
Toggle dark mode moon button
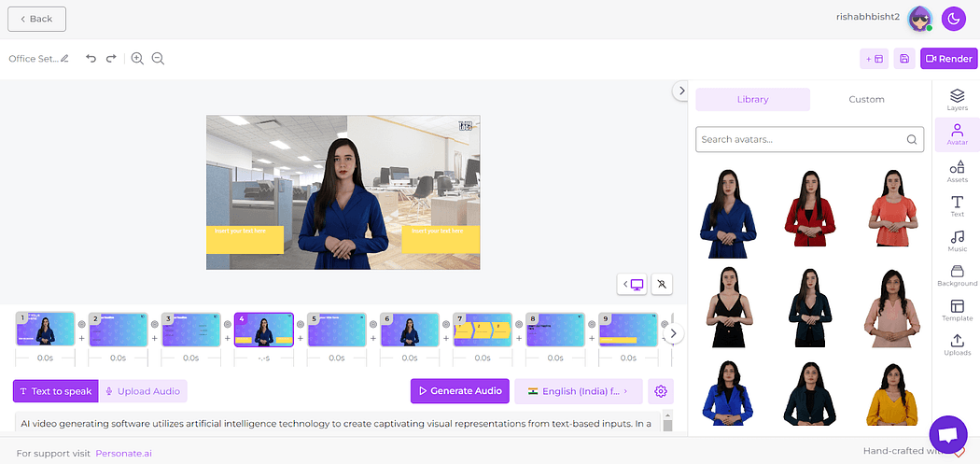[x=953, y=19]
